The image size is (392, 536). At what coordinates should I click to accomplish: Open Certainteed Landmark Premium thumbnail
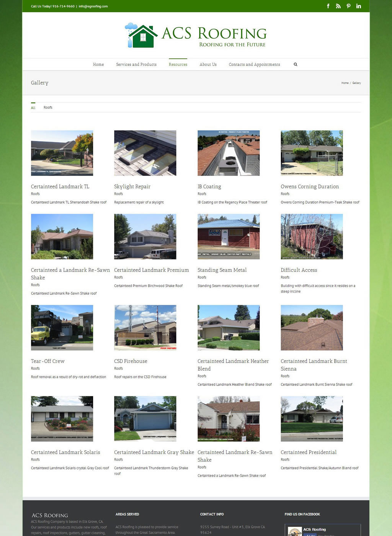145,237
